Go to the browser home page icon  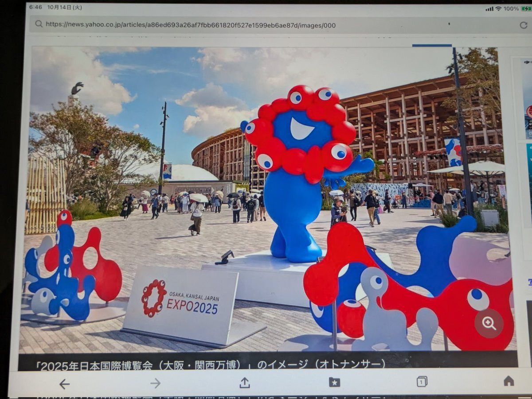click(x=509, y=381)
